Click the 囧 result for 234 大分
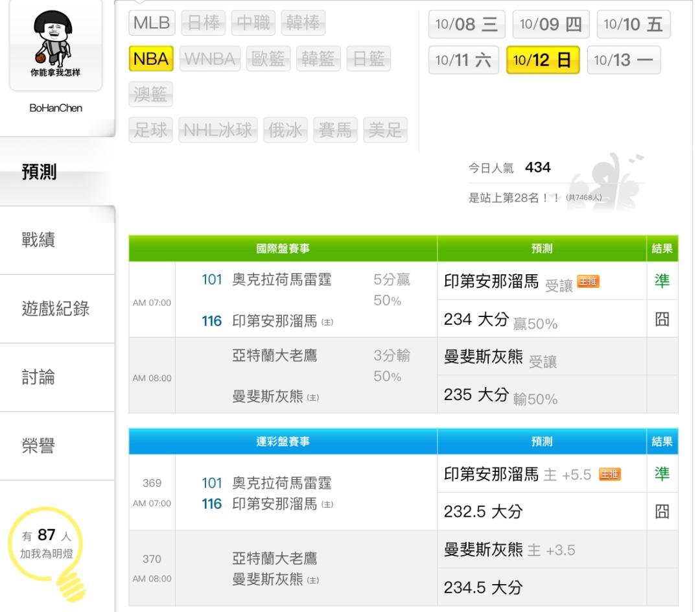Viewport: 700px width, 612px height. click(x=662, y=319)
